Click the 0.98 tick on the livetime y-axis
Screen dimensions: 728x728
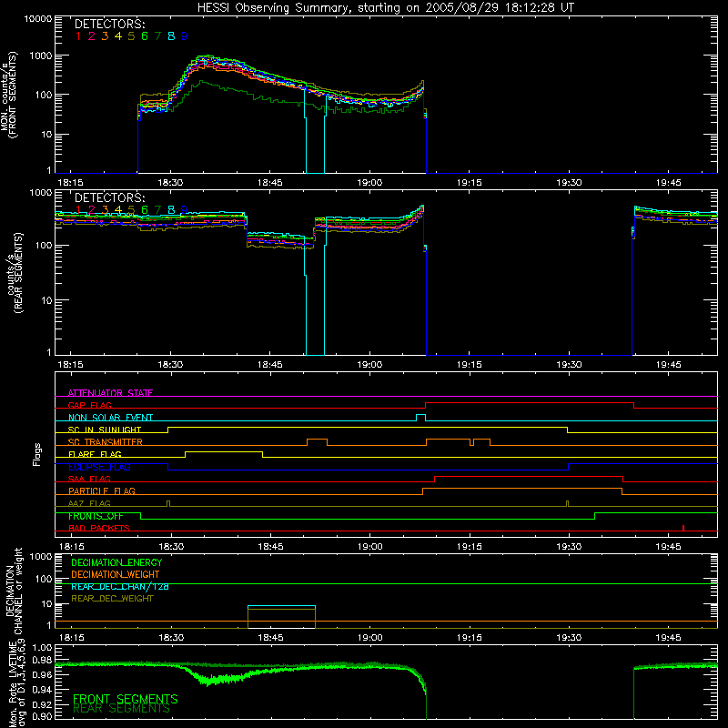point(43,661)
